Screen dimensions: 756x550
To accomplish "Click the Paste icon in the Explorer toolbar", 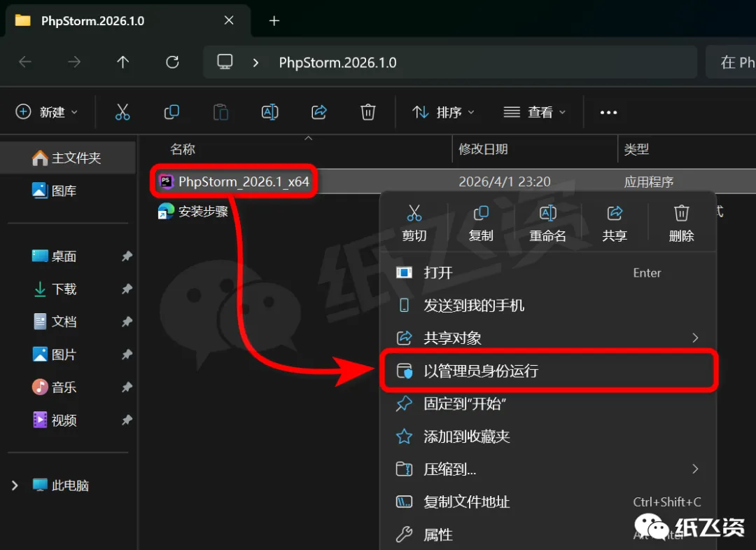I will 220,112.
